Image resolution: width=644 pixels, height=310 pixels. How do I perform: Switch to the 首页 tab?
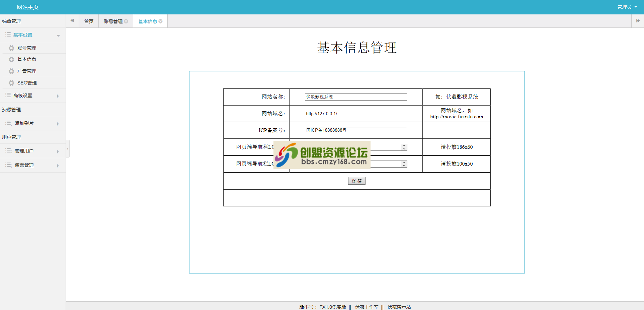tap(89, 21)
